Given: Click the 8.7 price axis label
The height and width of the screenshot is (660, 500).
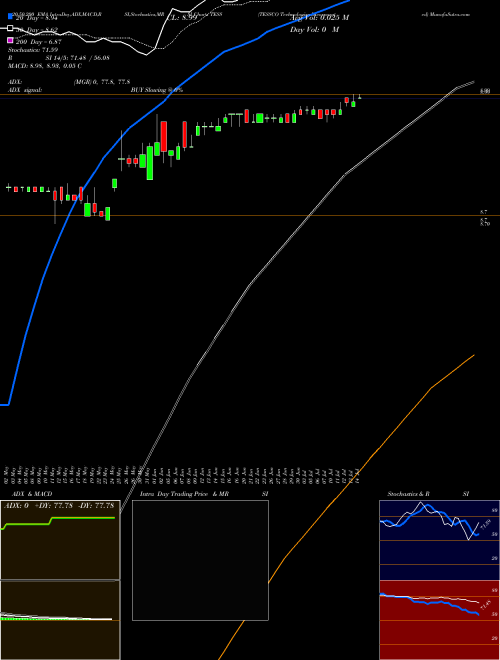Looking at the screenshot, I should tap(484, 212).
